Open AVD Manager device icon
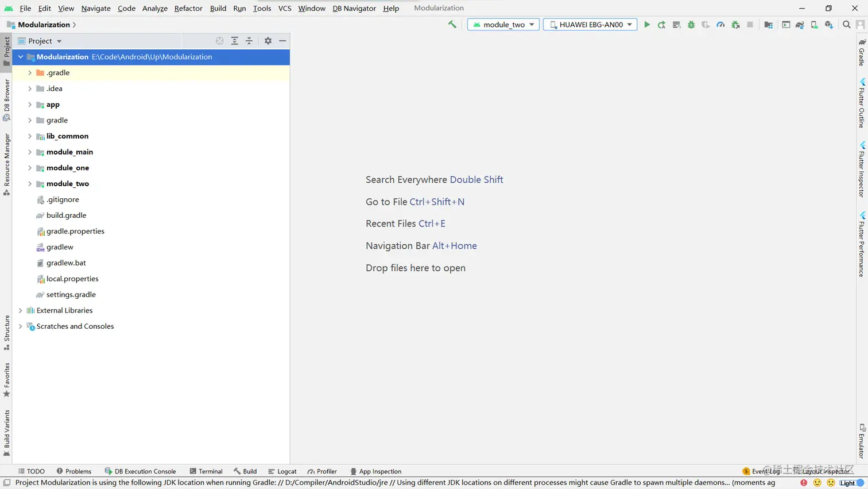The height and width of the screenshot is (489, 868). (x=814, y=25)
